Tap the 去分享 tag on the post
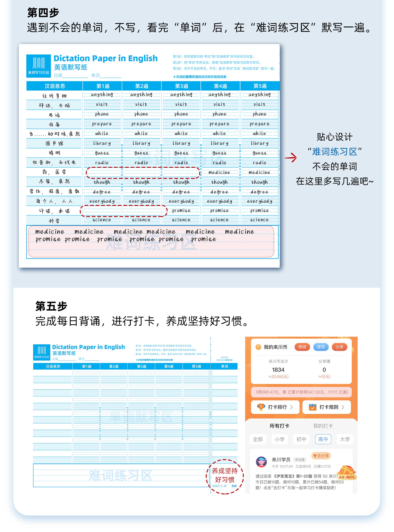The width and height of the screenshot is (394, 532). point(321,456)
